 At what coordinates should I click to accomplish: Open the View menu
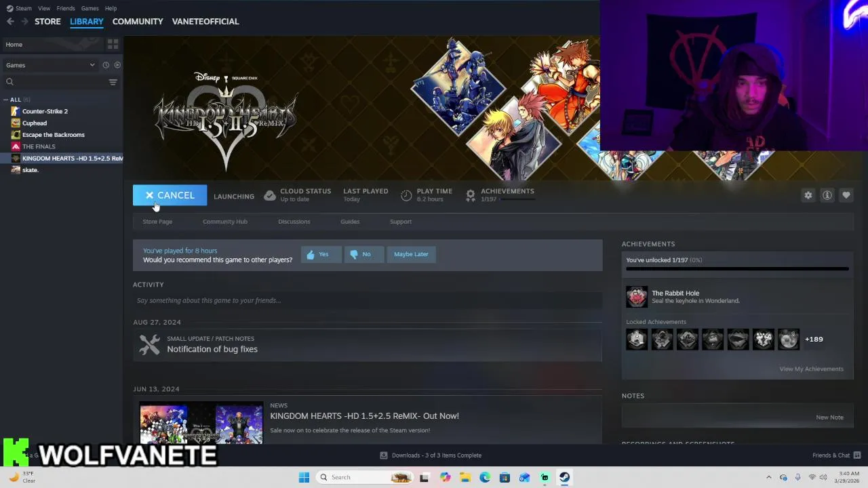[44, 8]
